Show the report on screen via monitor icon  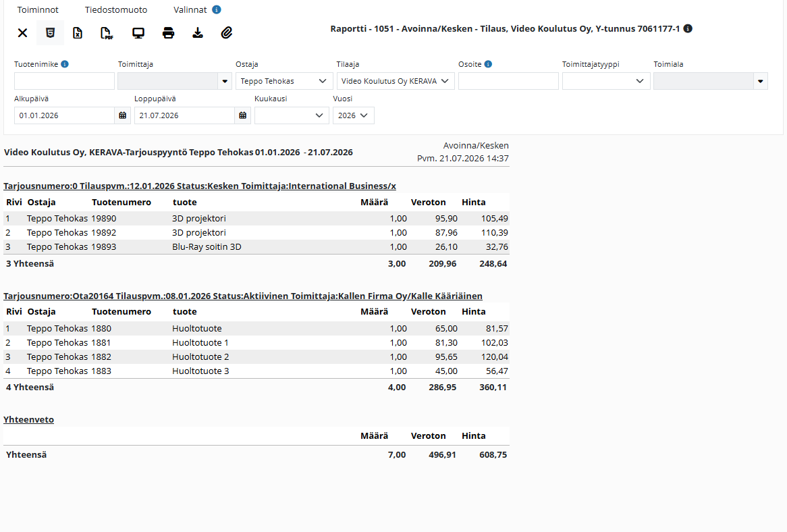(138, 33)
